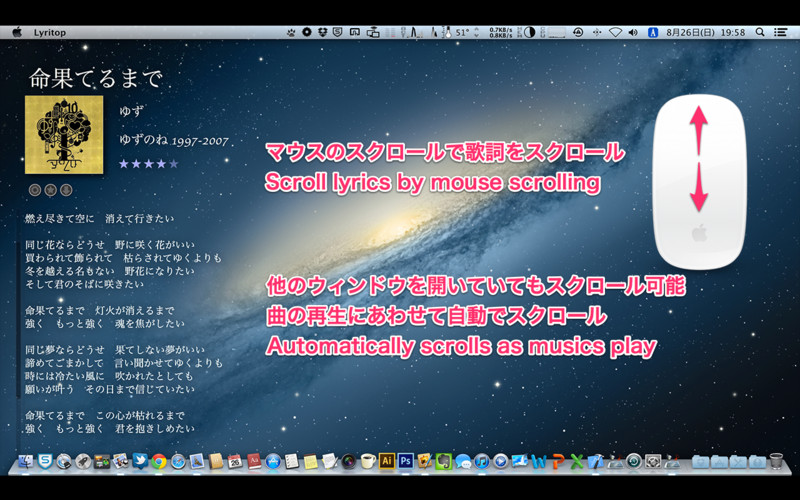The height and width of the screenshot is (500, 800).
Task: Open Dropbox menu bar icon
Action: [x=322, y=32]
